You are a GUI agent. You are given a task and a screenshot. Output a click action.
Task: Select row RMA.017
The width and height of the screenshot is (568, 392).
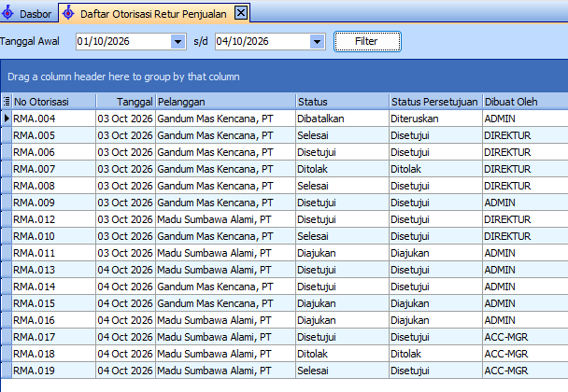click(x=285, y=337)
